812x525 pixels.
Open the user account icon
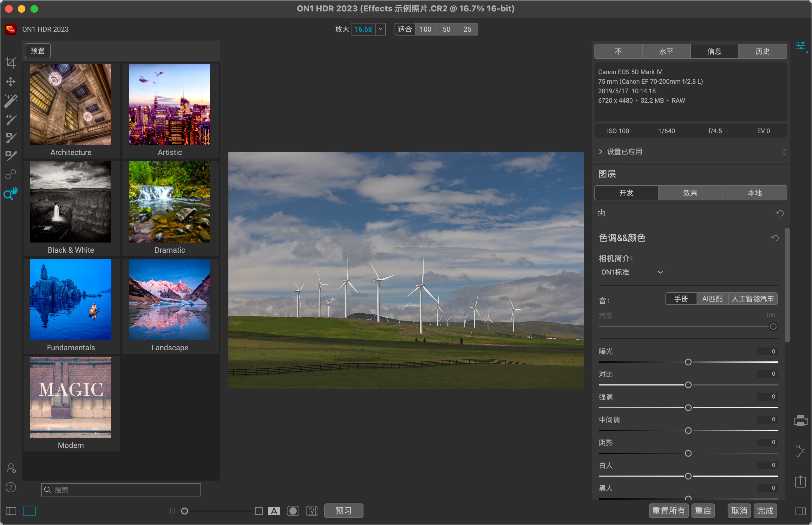pos(11,468)
